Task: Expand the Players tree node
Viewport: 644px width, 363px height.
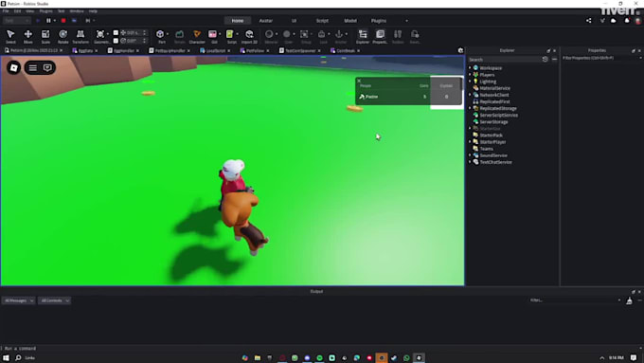Action: [x=470, y=75]
